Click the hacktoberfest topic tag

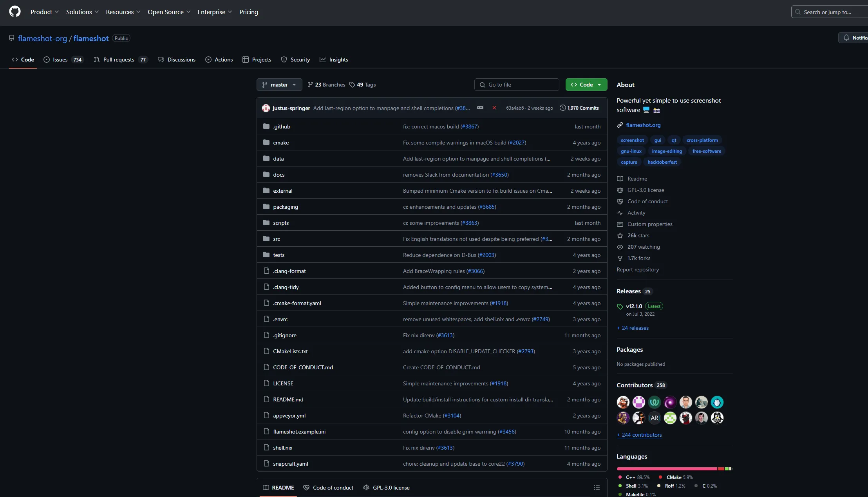coord(662,162)
